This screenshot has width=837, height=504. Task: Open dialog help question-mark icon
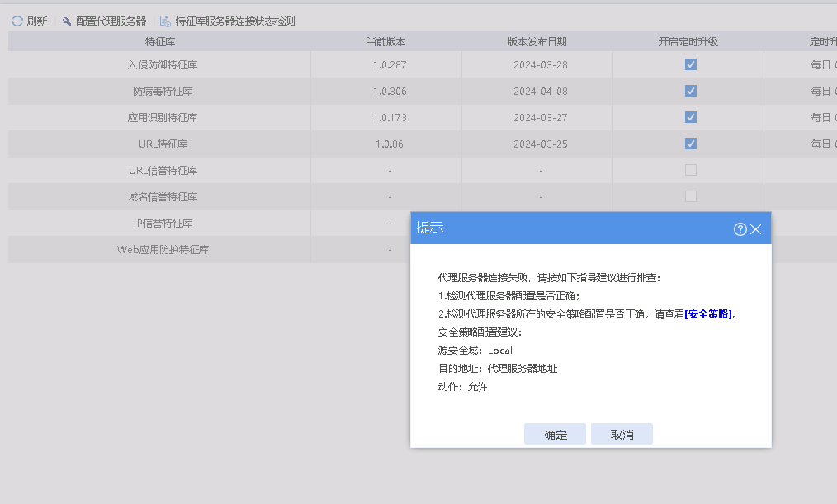click(740, 229)
